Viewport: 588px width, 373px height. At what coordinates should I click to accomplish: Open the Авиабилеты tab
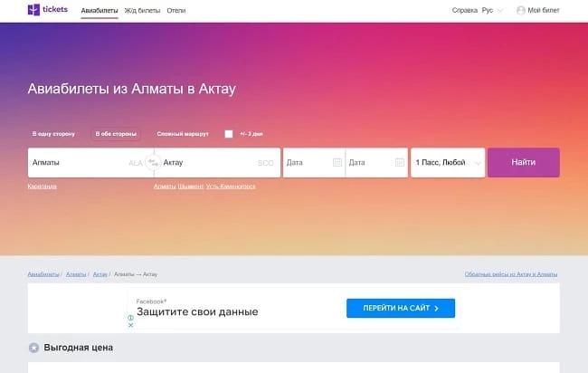[x=100, y=11]
